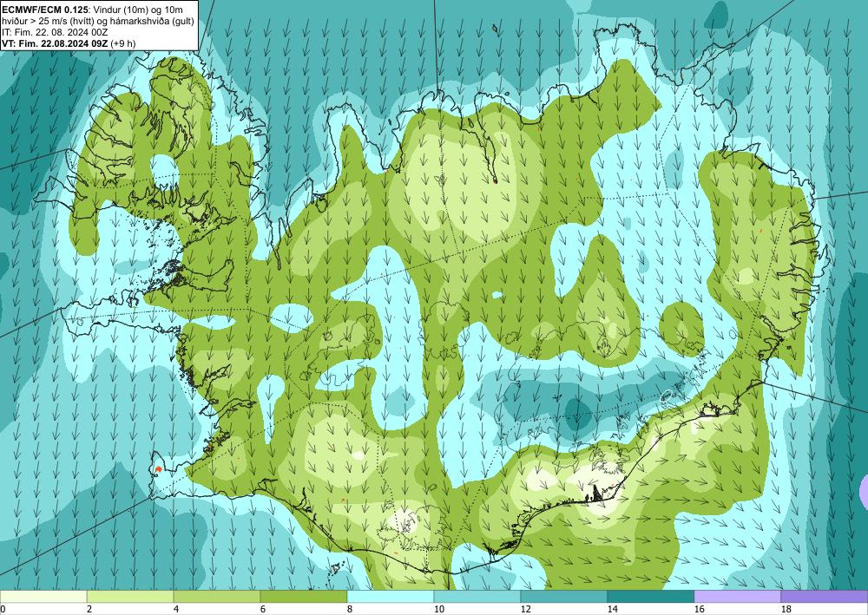The height and width of the screenshot is (615, 868).
Task: Click the red marker on the southwest peninsula
Action: click(x=158, y=468)
